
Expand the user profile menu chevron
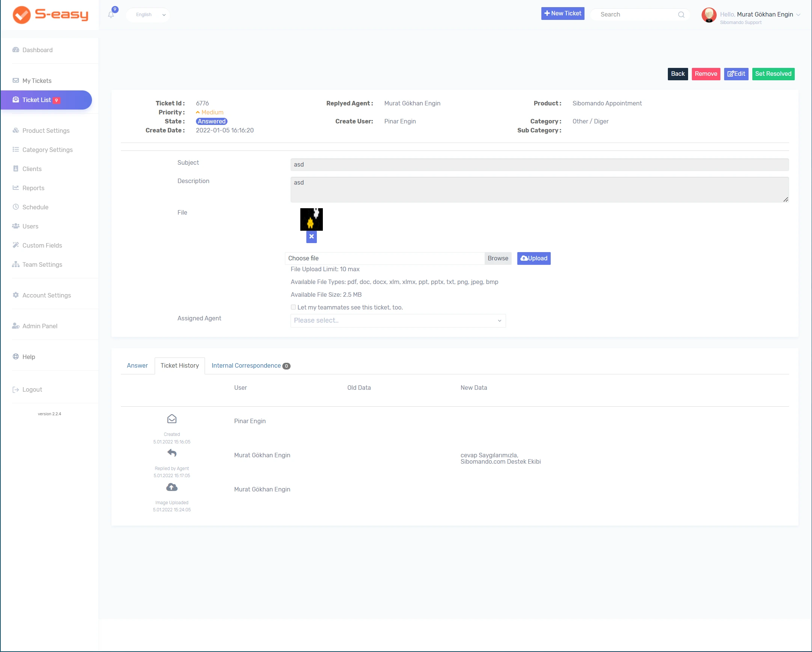(x=798, y=15)
